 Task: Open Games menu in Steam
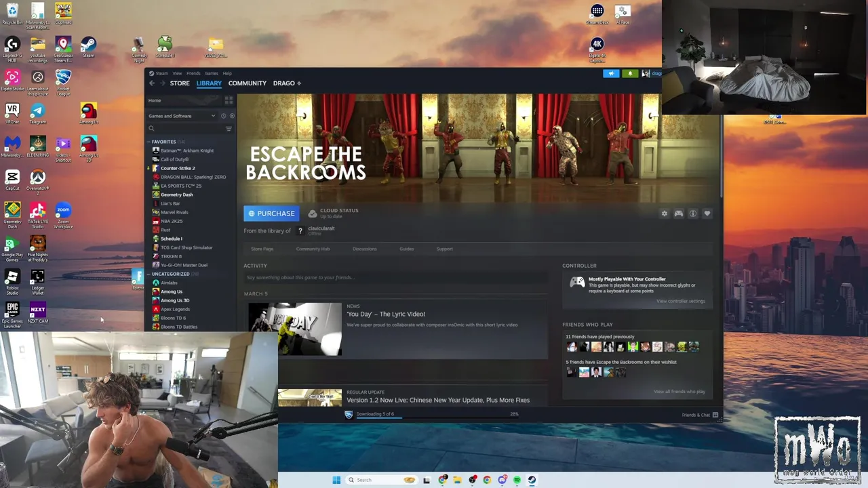(212, 73)
